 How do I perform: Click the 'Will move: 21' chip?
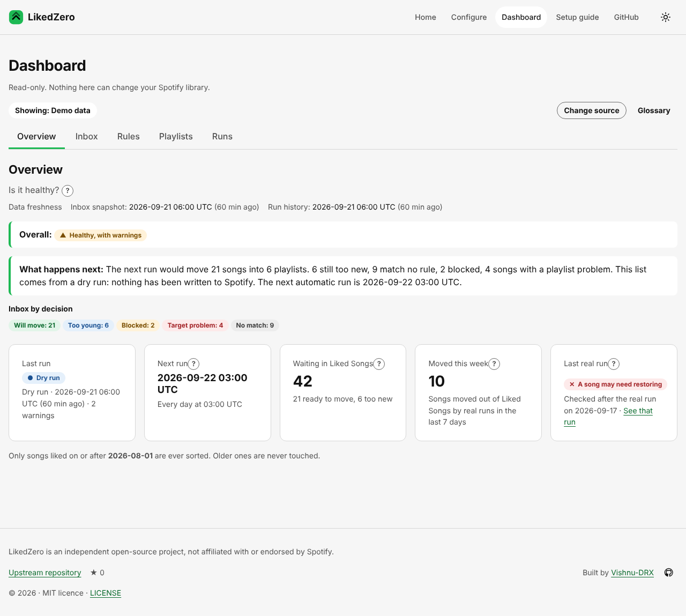[34, 325]
